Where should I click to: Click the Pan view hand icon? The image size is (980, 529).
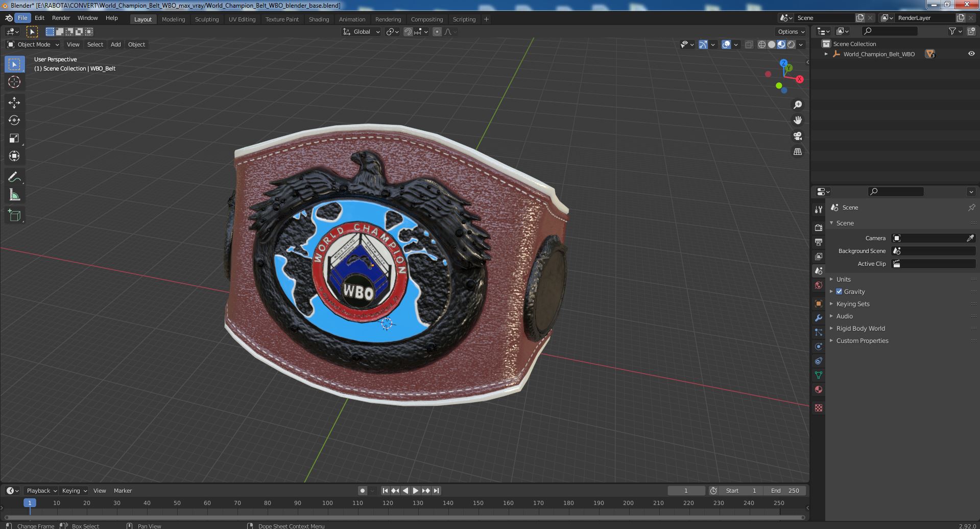pos(797,120)
